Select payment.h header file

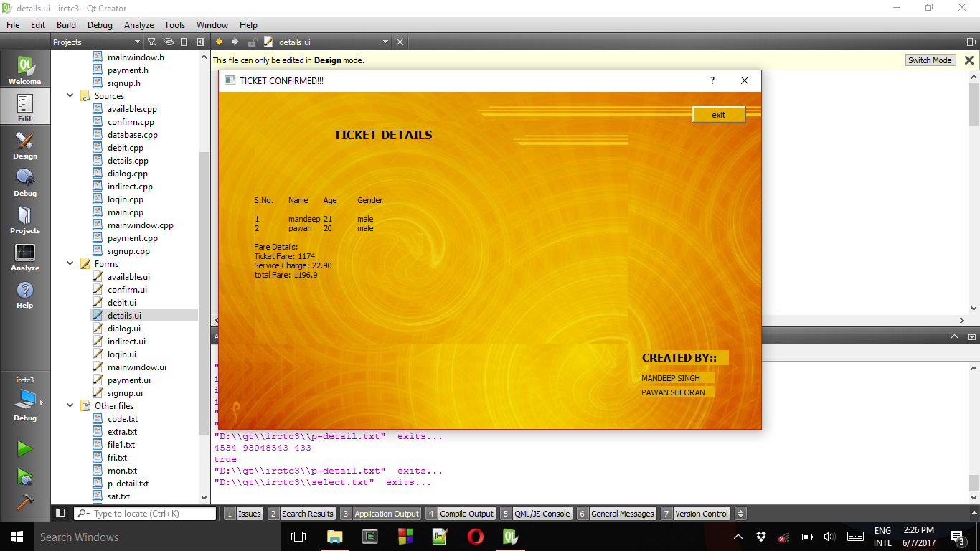128,70
